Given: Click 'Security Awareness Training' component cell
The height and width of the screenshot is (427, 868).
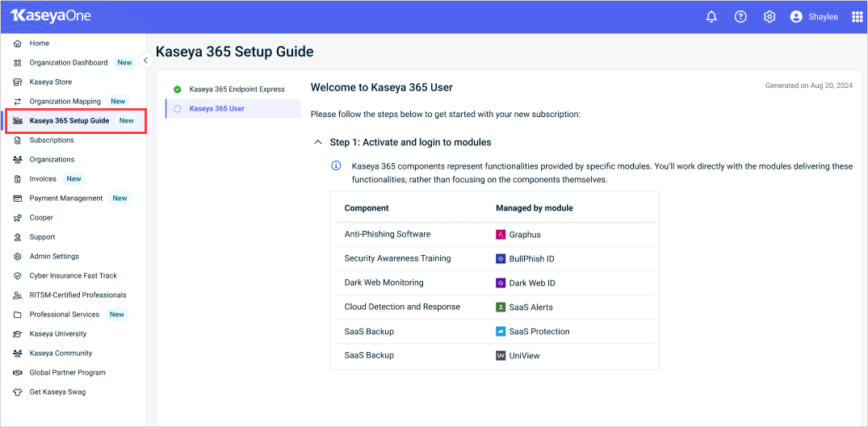Looking at the screenshot, I should pos(397,258).
